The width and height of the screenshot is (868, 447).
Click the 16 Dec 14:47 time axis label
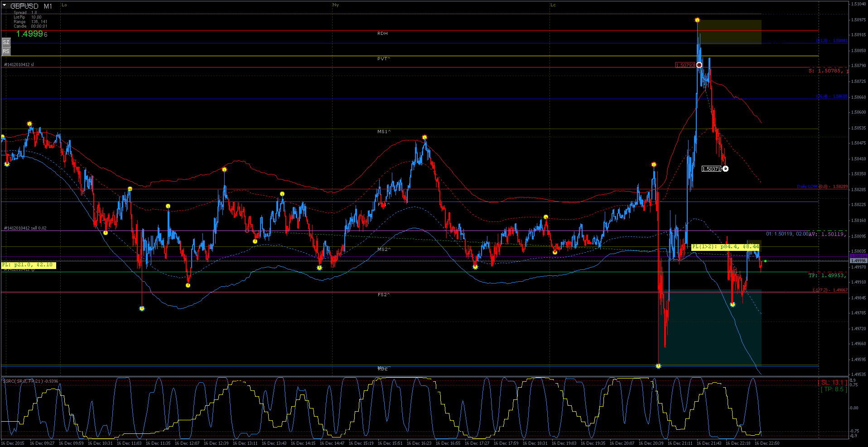(332, 443)
